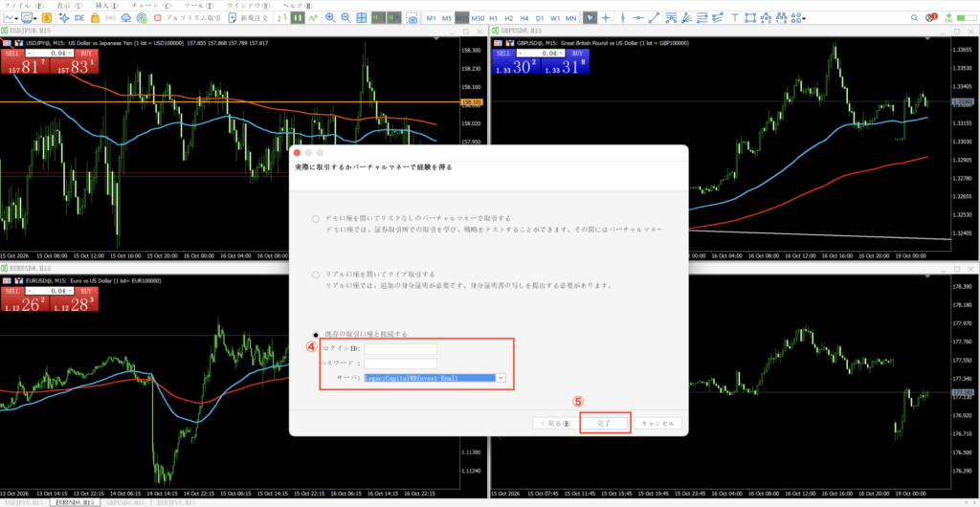The height and width of the screenshot is (507, 980).
Task: Select the Fibonacci fan tool
Action: [686, 18]
